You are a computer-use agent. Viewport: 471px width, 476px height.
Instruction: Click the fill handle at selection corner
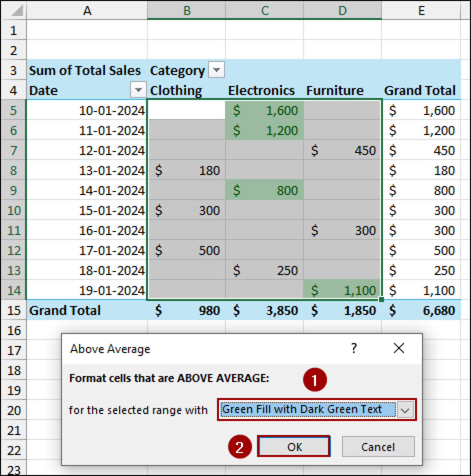[x=381, y=299]
